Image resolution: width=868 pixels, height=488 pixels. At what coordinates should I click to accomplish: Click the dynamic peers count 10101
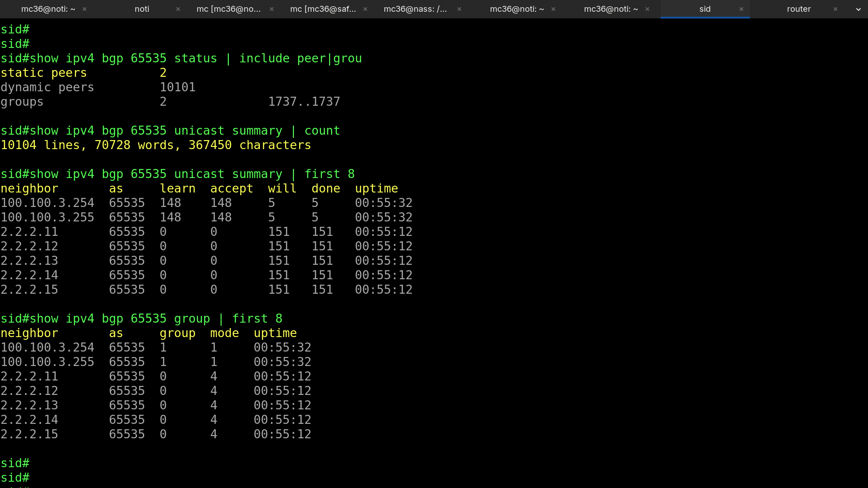178,87
